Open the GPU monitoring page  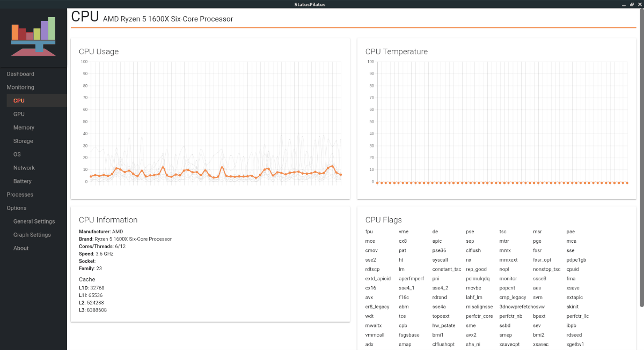tap(19, 114)
